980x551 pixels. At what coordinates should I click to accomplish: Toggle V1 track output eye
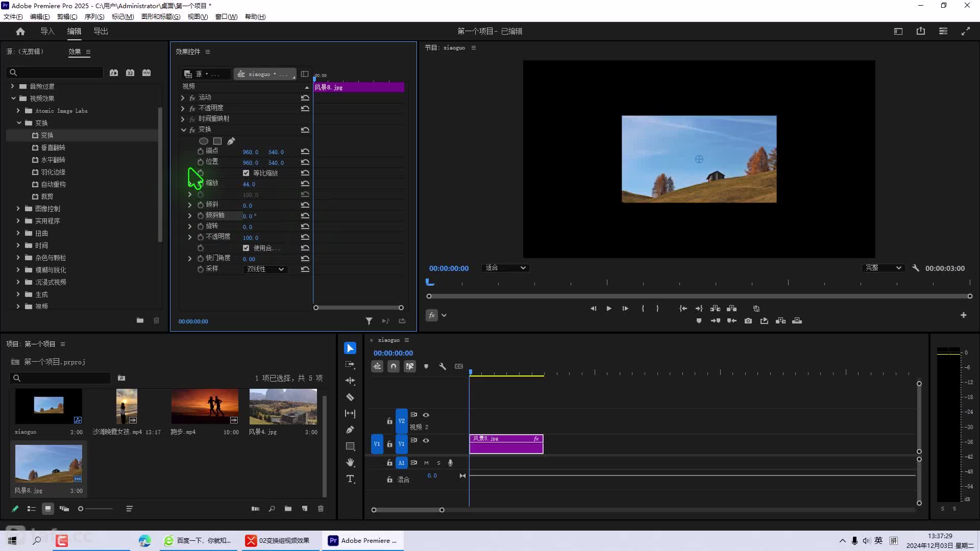[x=426, y=440]
